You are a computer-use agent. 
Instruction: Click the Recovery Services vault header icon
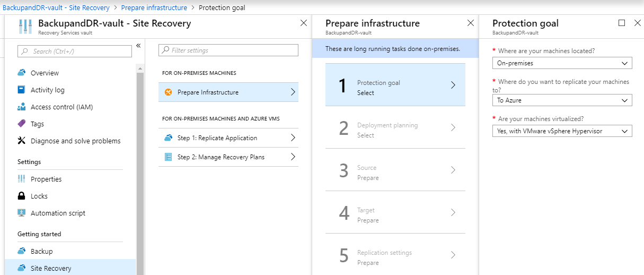[x=25, y=27]
